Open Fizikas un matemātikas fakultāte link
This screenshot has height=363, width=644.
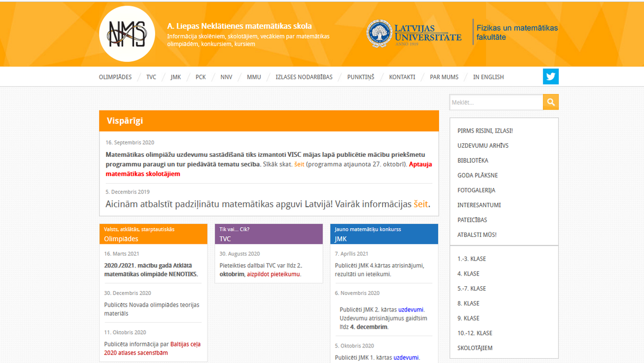pos(517,32)
